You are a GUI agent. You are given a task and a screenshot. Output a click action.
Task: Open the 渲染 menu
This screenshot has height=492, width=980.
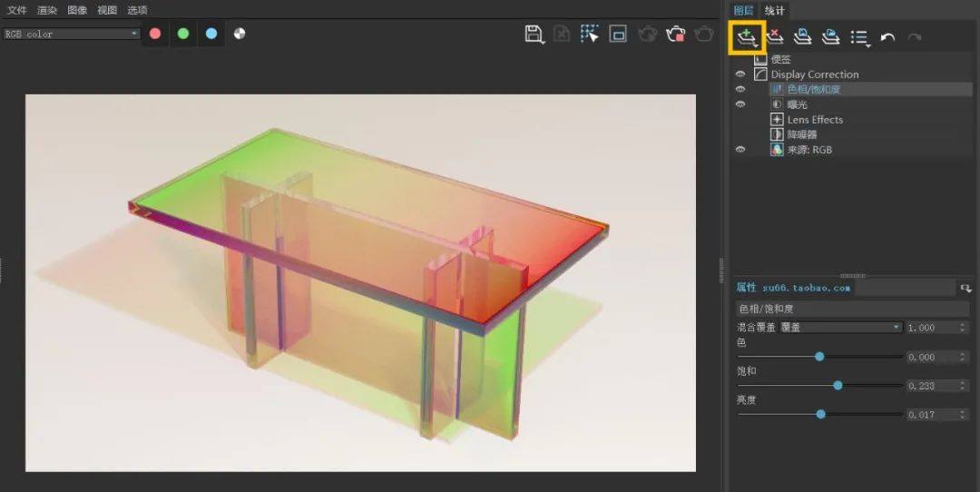pyautogui.click(x=47, y=10)
